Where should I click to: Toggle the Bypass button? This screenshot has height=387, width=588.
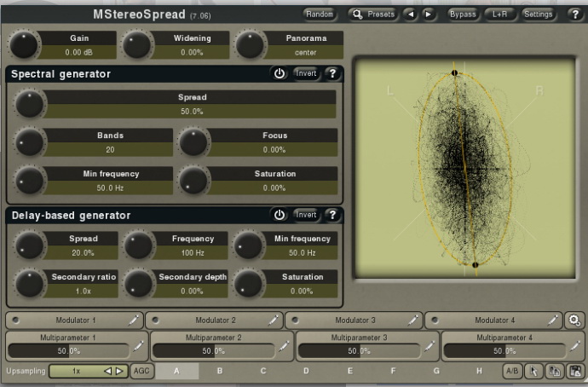pyautogui.click(x=463, y=14)
